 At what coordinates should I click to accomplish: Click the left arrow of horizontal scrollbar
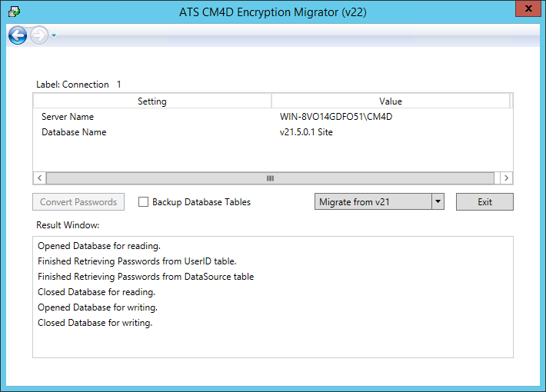[39, 178]
